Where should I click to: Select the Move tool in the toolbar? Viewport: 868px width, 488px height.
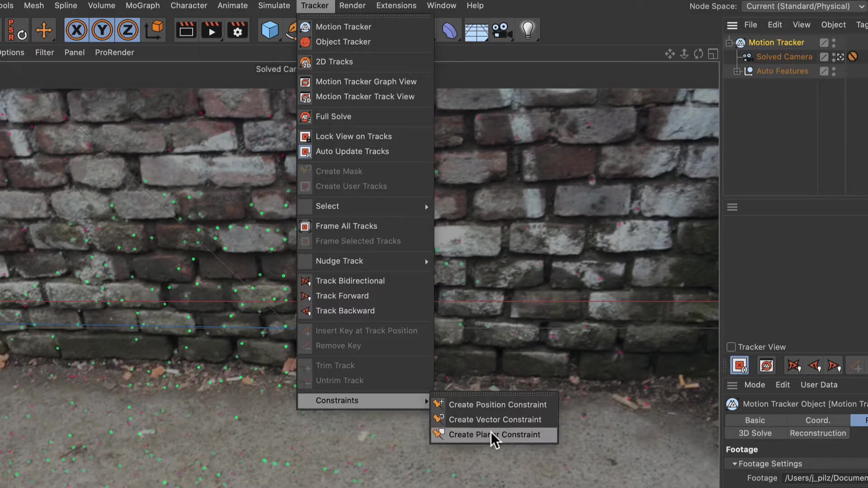pos(44,30)
